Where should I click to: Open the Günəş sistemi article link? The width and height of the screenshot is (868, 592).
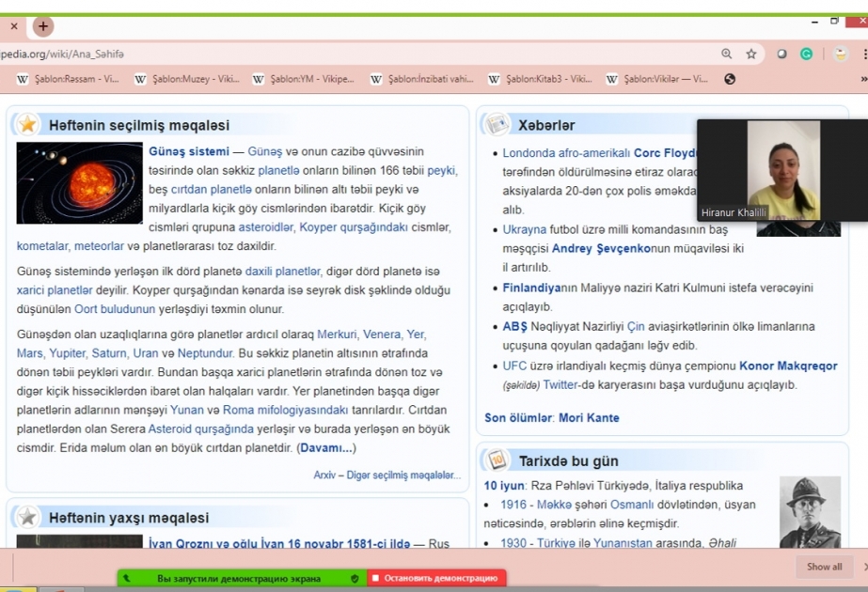[189, 151]
